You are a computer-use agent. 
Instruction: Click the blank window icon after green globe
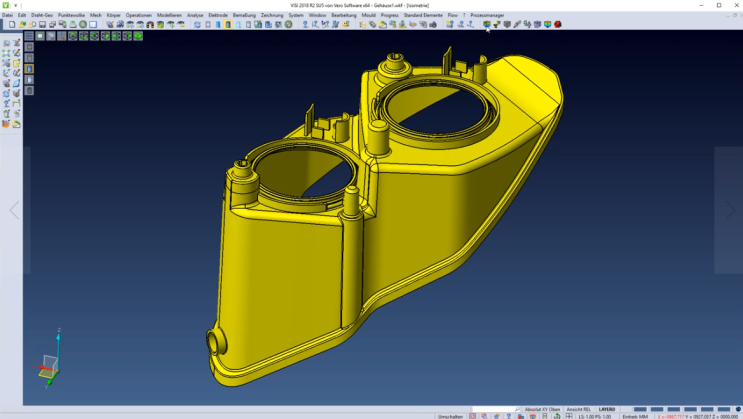93,24
